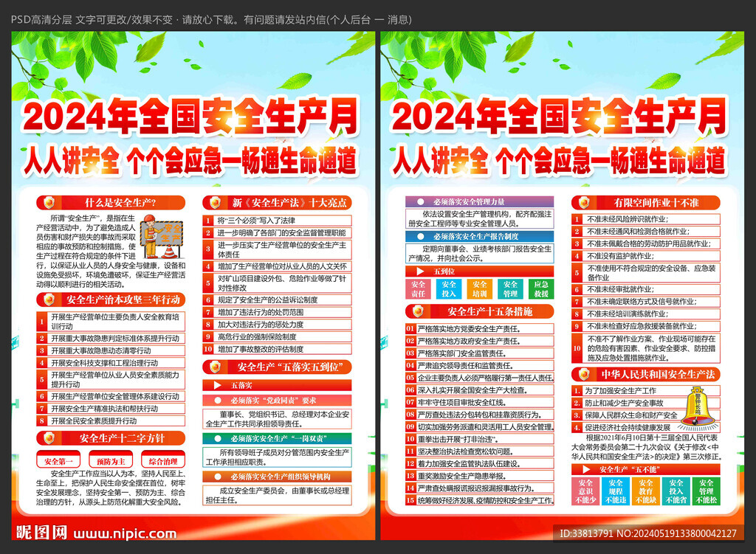Viewport: 756px width, 554px height.
Task: Click the row 高危行业的强制保险制度
Action: tap(278, 336)
